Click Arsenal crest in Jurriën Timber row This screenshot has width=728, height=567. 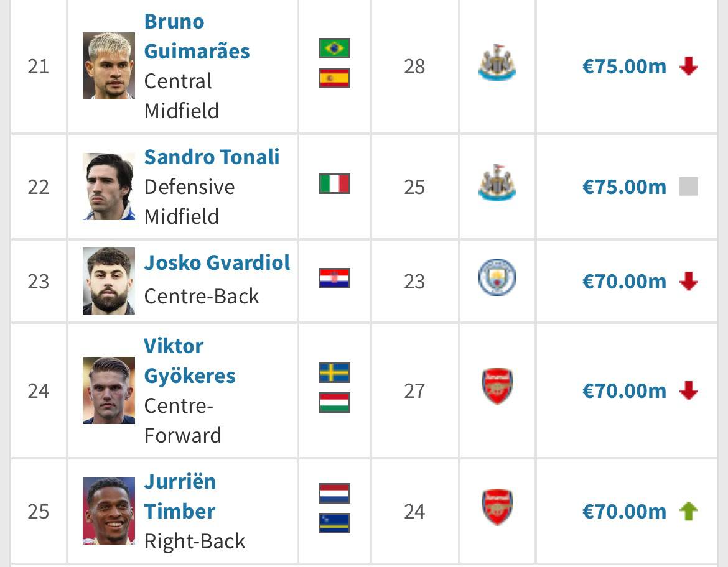(x=497, y=507)
